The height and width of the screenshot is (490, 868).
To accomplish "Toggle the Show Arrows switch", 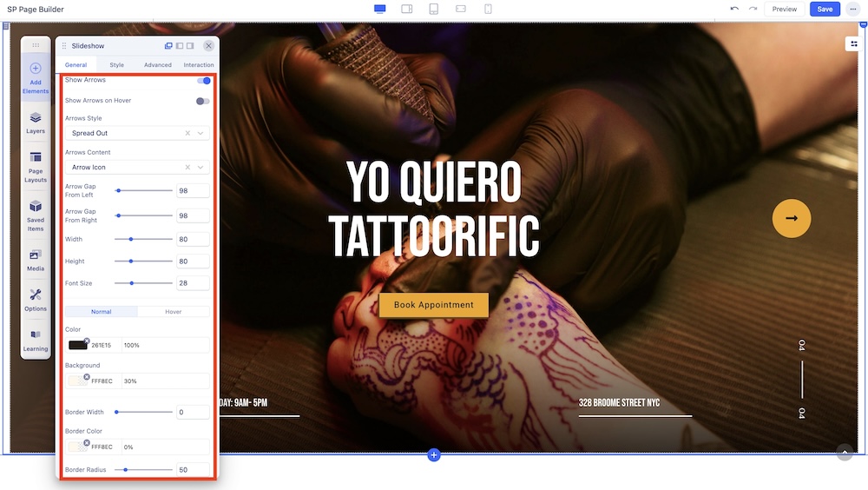I will 204,81.
